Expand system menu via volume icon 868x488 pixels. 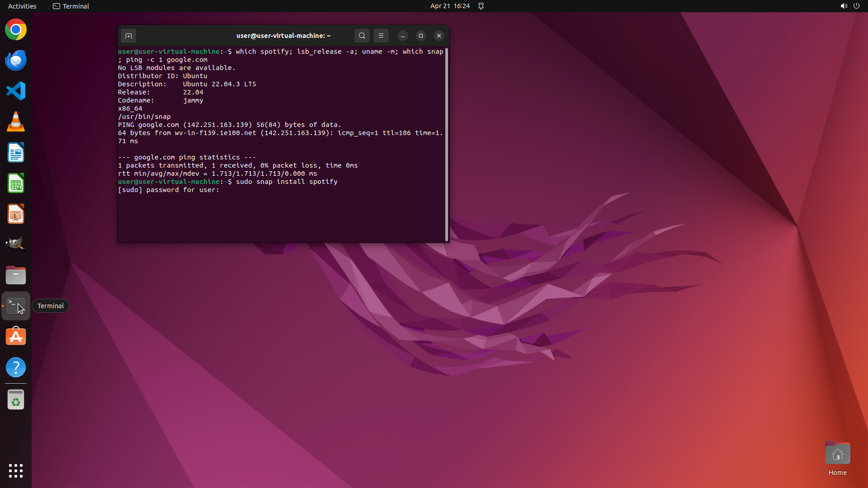[844, 6]
